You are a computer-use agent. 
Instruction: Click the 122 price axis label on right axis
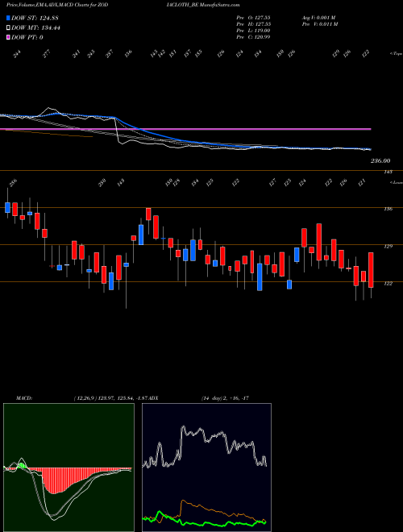tap(388, 284)
